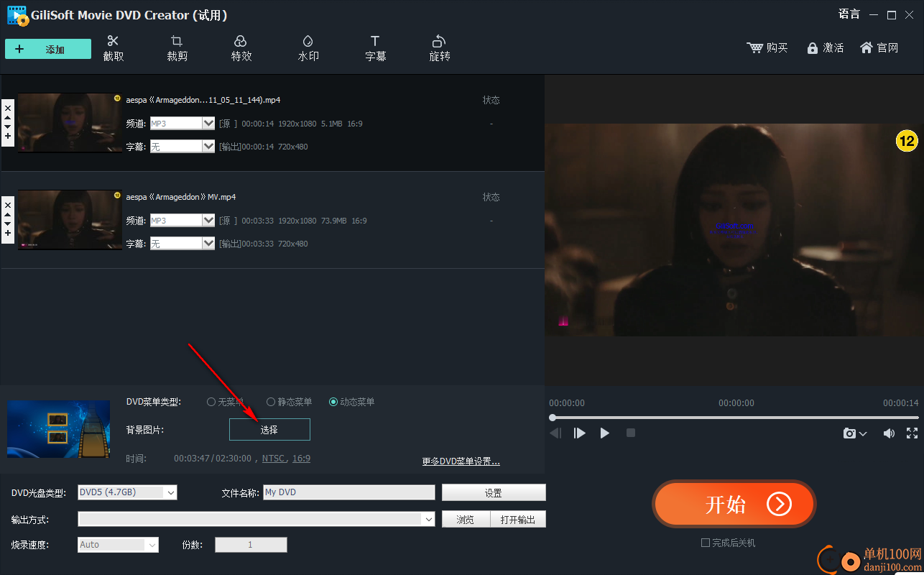Click file name ending '11_05_11_144).mp4'

(x=203, y=100)
